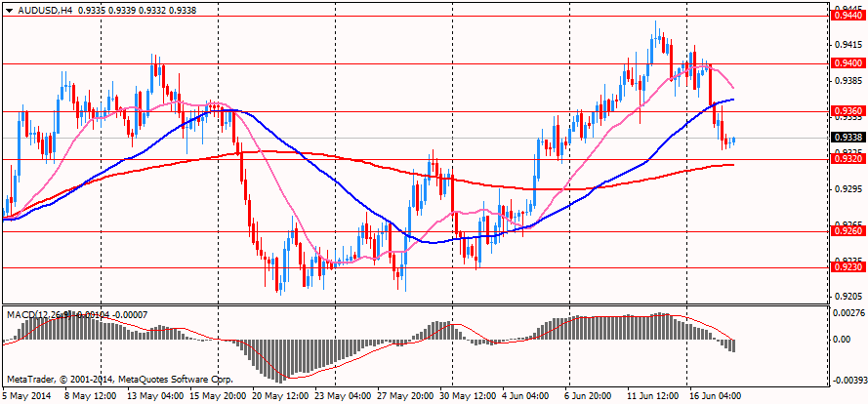Click the MACD(12,26,9) indicator label
The height and width of the screenshot is (404, 868).
(38, 314)
